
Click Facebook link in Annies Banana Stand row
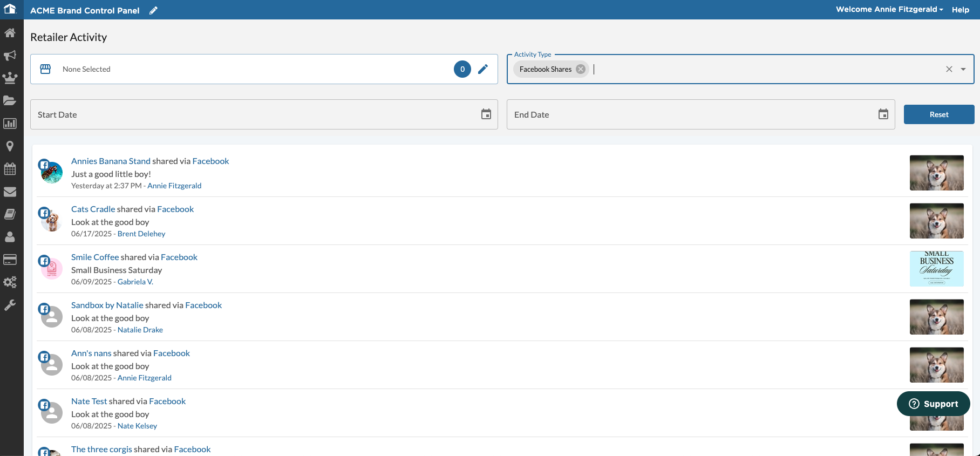[211, 161]
